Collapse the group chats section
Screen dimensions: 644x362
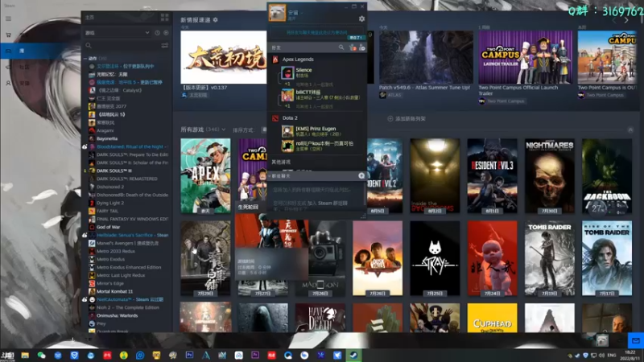pyautogui.click(x=270, y=175)
